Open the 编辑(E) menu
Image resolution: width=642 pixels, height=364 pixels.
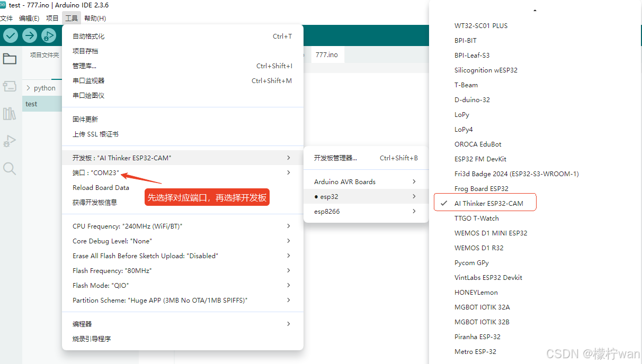pyautogui.click(x=29, y=18)
